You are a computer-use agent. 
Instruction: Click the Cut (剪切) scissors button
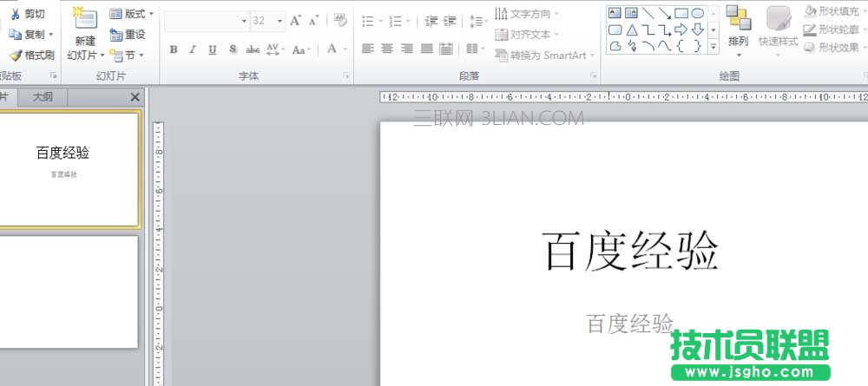click(x=27, y=15)
